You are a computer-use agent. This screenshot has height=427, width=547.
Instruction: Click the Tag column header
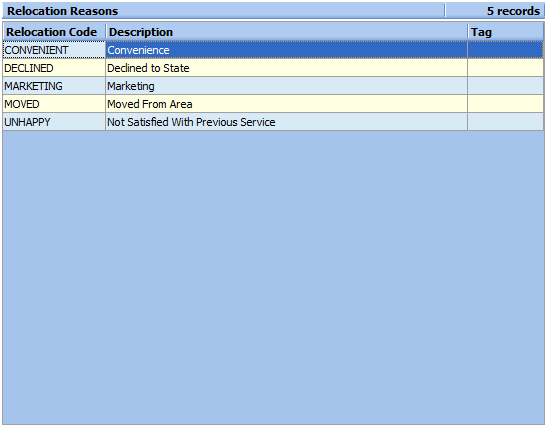coord(505,32)
